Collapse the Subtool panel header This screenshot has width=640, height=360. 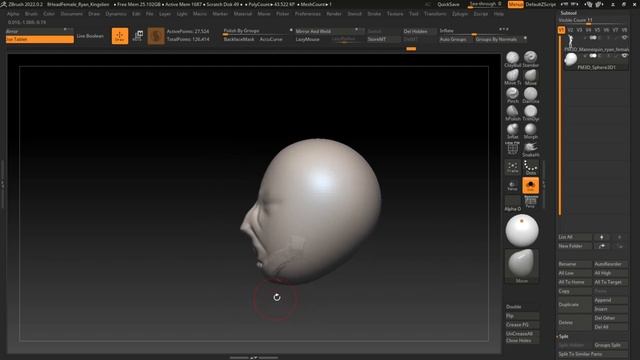(568, 13)
